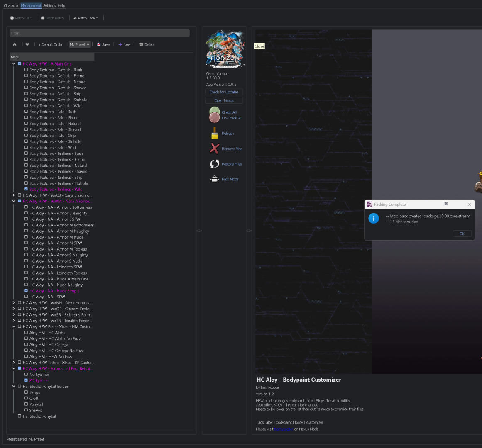Image resolution: width=482 pixels, height=448 pixels.
Task: Collapse HC Aloy HFW - A Main One
Action: point(14,64)
